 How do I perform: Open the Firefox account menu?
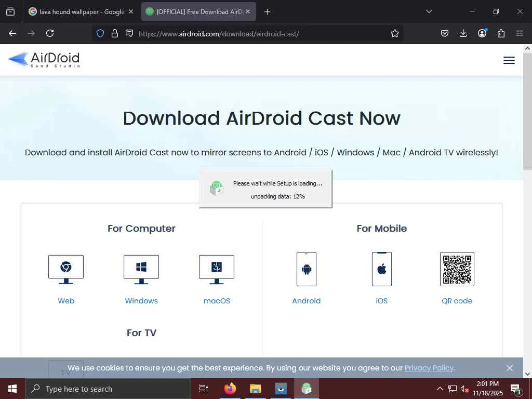(482, 34)
